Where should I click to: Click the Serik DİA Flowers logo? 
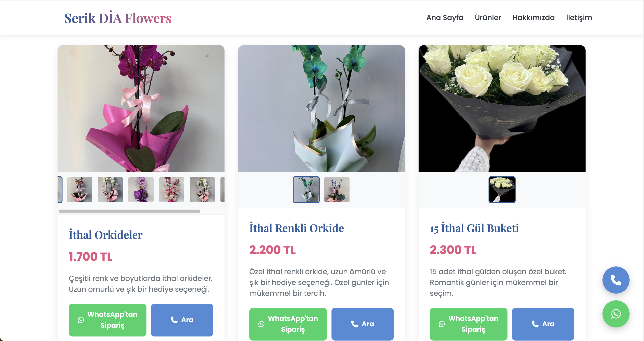[118, 18]
